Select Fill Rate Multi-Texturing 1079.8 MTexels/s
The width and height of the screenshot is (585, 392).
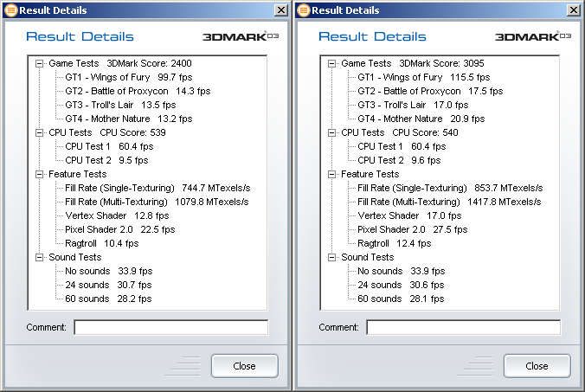157,202
